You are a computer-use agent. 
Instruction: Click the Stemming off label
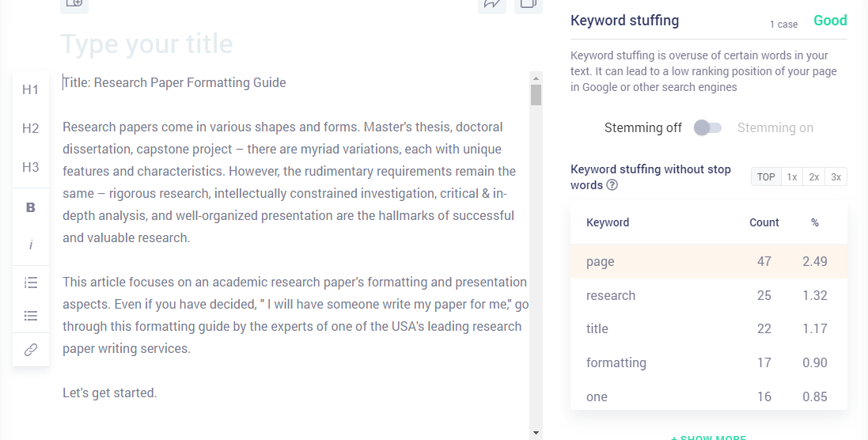click(642, 128)
